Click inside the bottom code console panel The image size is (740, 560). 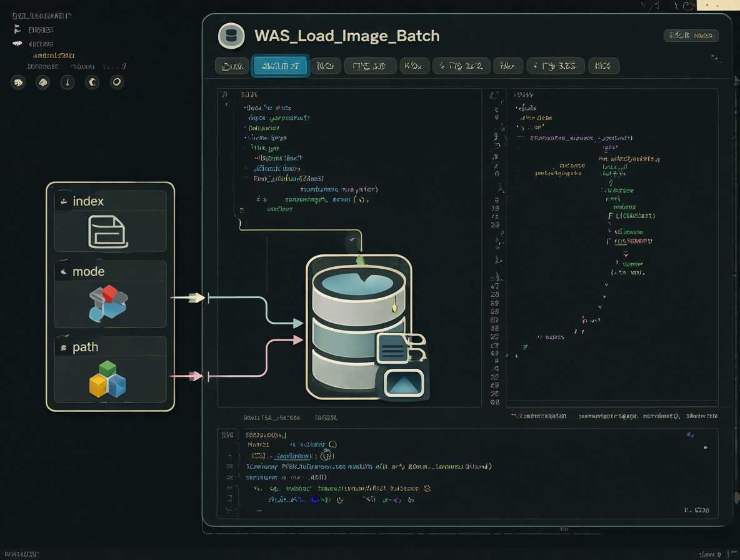467,474
